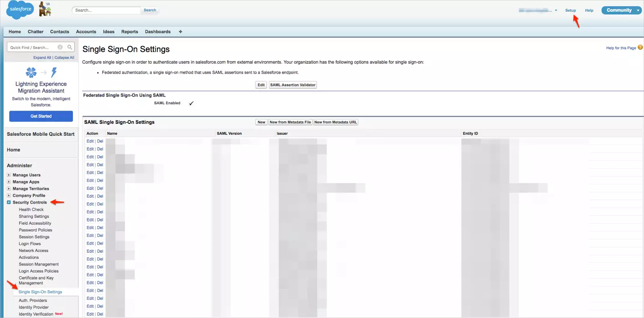The height and width of the screenshot is (318, 644).
Task: Open the SAML Assertion Validator
Action: tap(292, 85)
